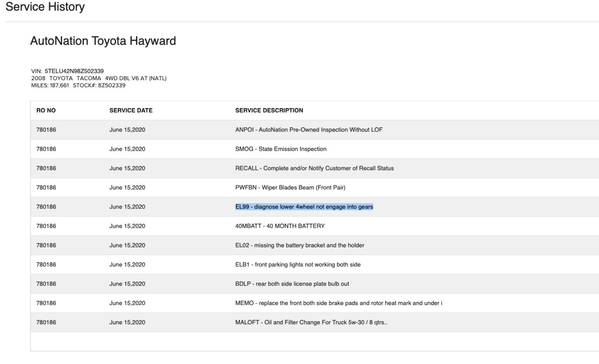Click RO number 780186 in ANPOI row

click(x=46, y=130)
